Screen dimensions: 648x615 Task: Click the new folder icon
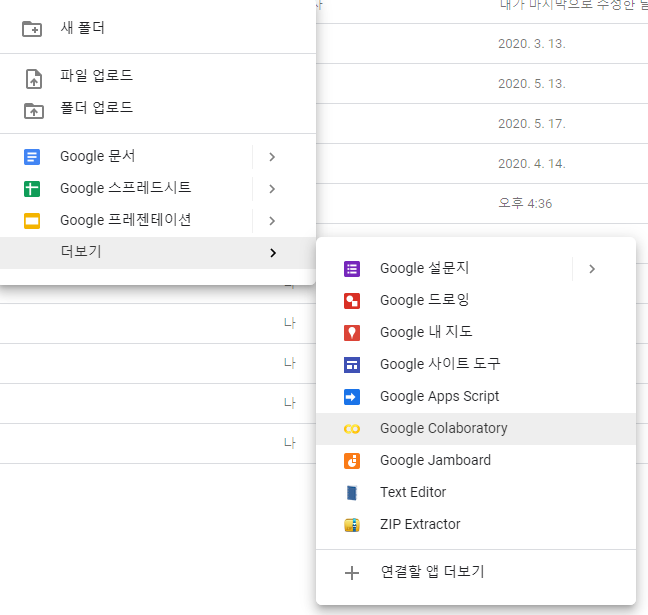(x=32, y=29)
